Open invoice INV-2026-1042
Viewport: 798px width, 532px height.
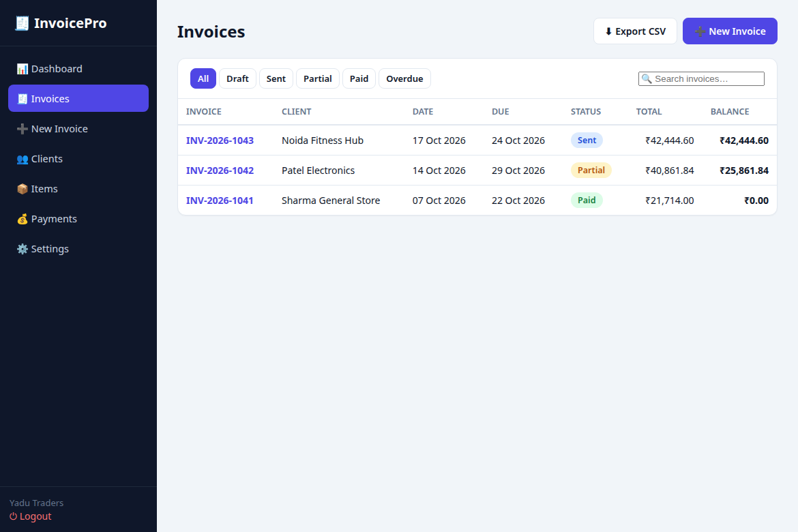220,171
